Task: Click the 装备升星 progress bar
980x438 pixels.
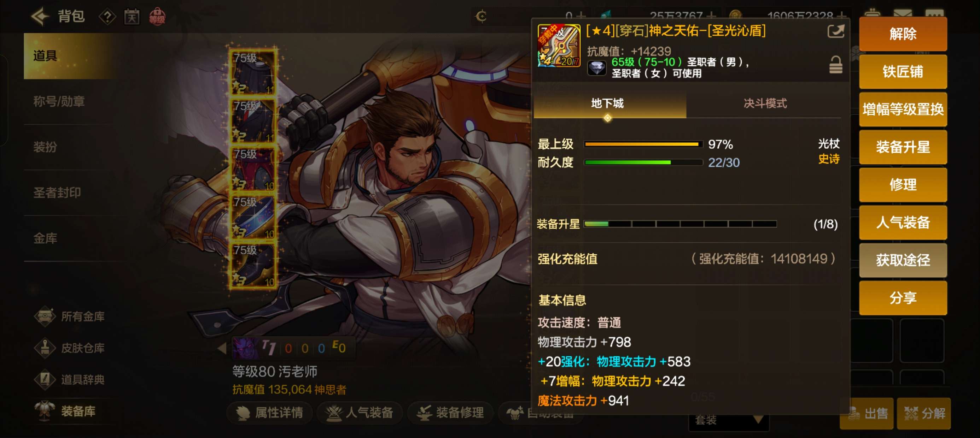Action: (680, 224)
